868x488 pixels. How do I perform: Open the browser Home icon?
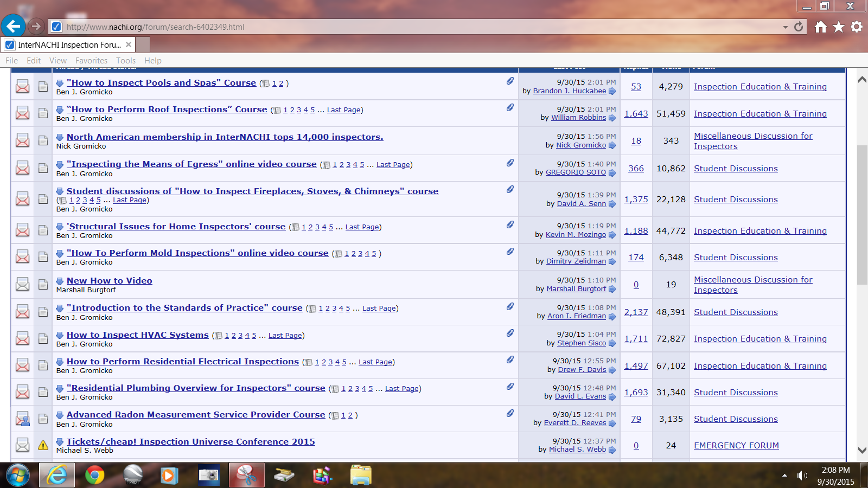(x=821, y=27)
